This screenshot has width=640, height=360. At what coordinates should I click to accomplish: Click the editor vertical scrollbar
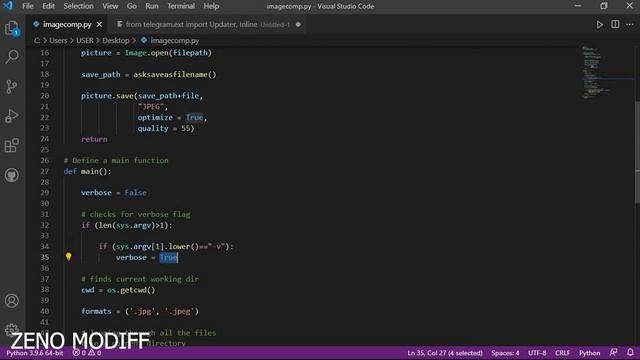point(637,152)
